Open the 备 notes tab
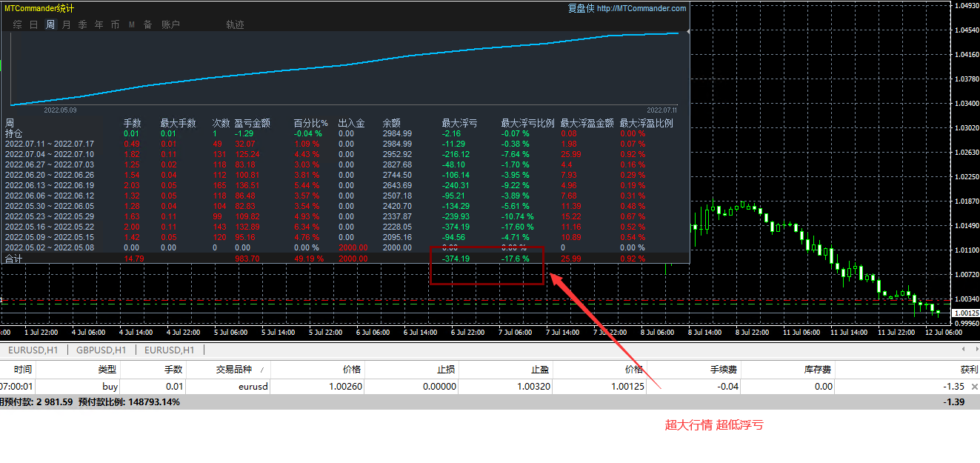Viewport: 980px width, 463px height. [147, 24]
